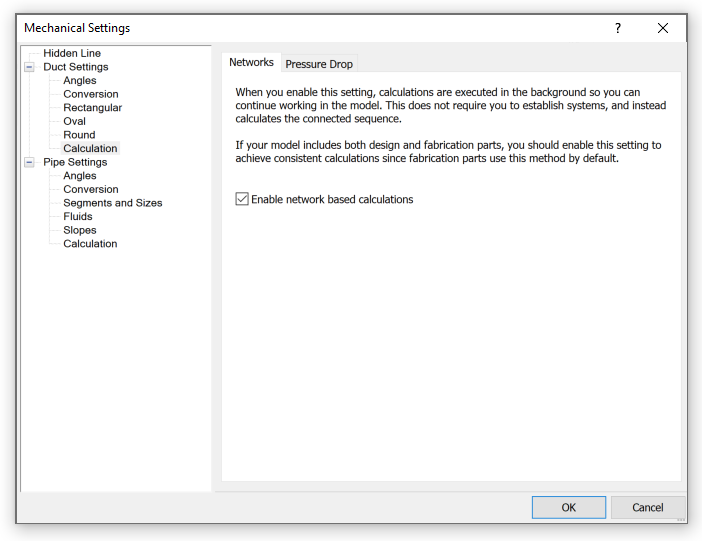Select Rectangular duct settings
This screenshot has height=541, width=702.
point(93,107)
